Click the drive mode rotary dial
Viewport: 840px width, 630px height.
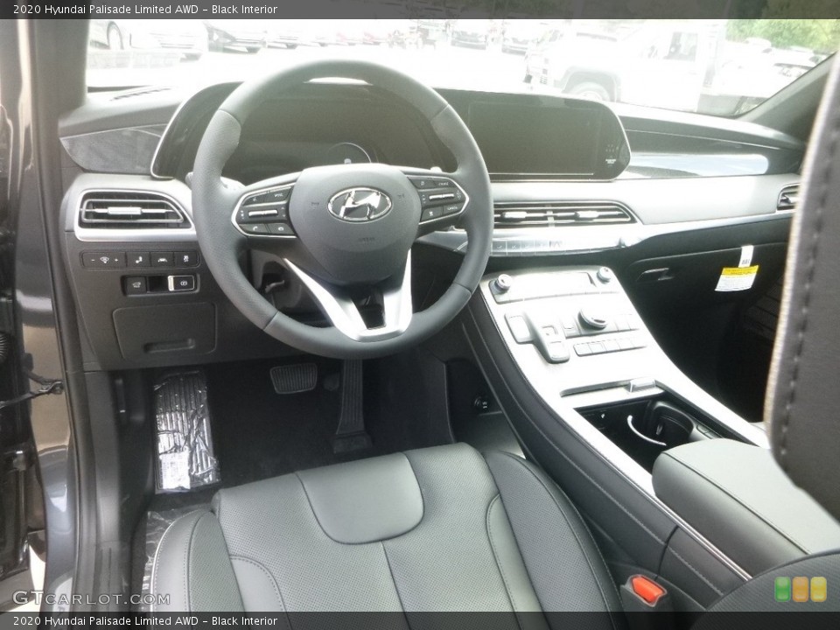[x=593, y=319]
